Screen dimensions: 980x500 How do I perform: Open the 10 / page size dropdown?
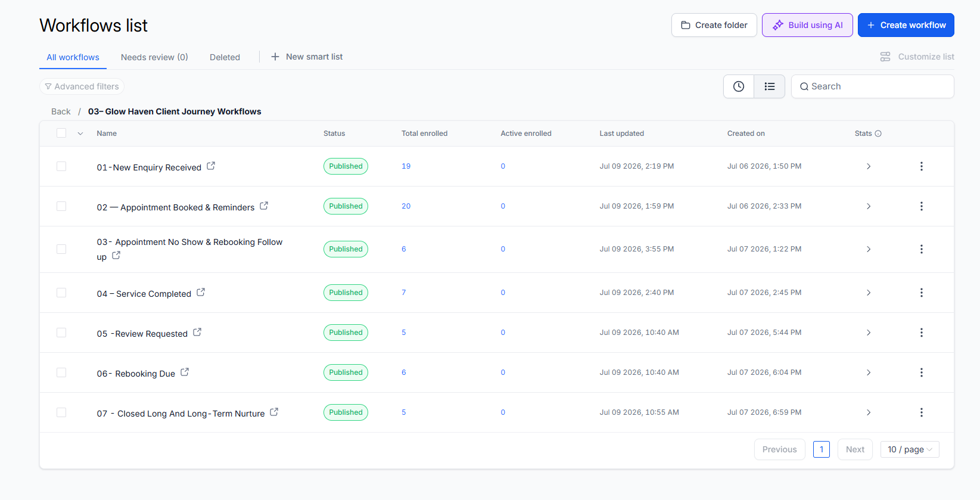(910, 449)
